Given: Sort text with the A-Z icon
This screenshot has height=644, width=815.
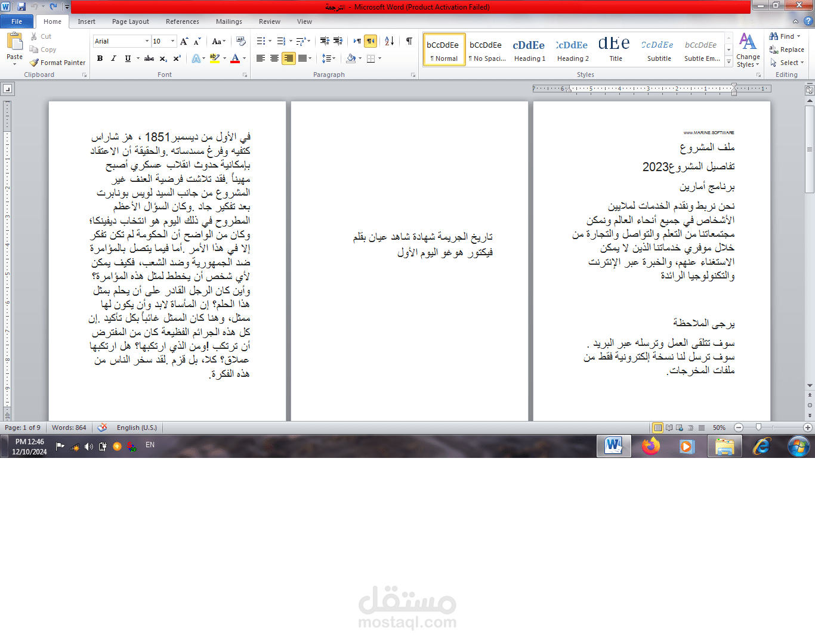Looking at the screenshot, I should tap(390, 41).
